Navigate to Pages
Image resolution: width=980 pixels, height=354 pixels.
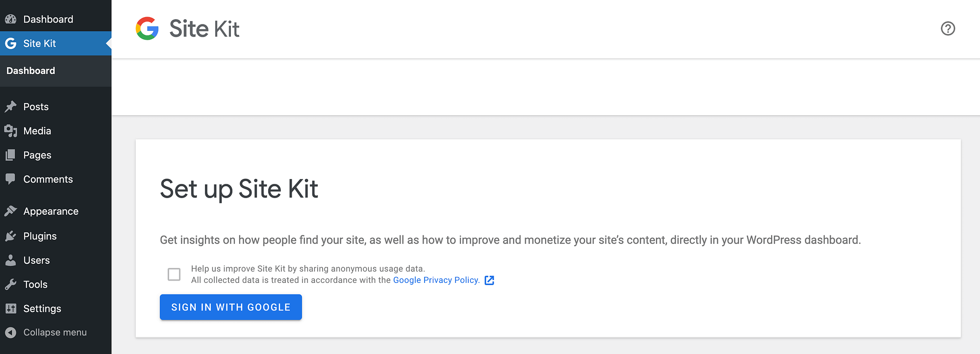pyautogui.click(x=56, y=155)
